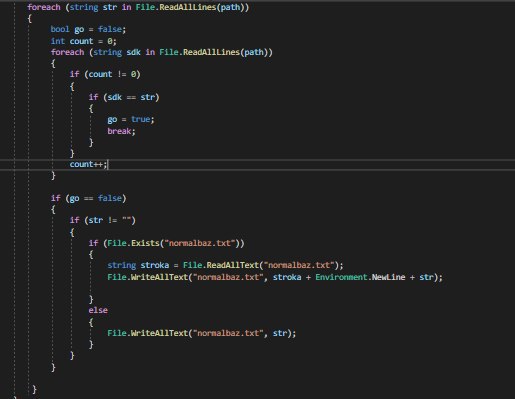Click 'sdk' in 'if (sdk == str)'

pyautogui.click(x=114, y=97)
